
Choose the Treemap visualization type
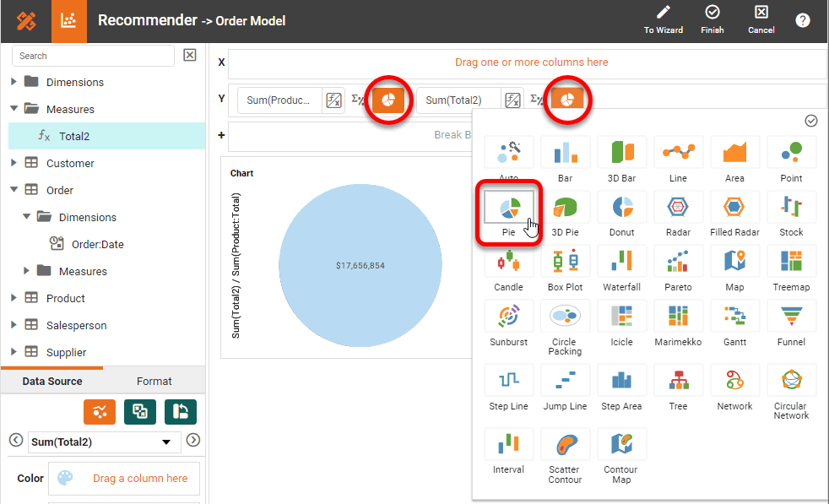[791, 262]
